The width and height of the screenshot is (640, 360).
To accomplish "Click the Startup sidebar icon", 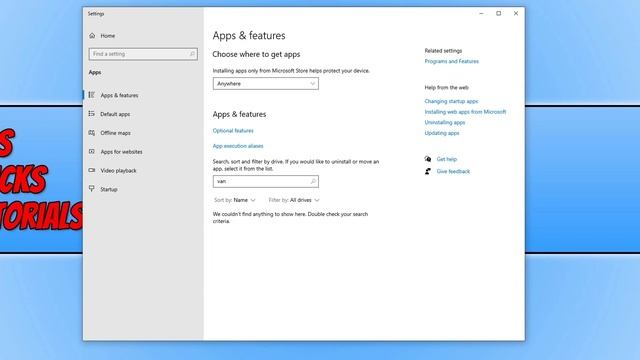I will coord(92,189).
